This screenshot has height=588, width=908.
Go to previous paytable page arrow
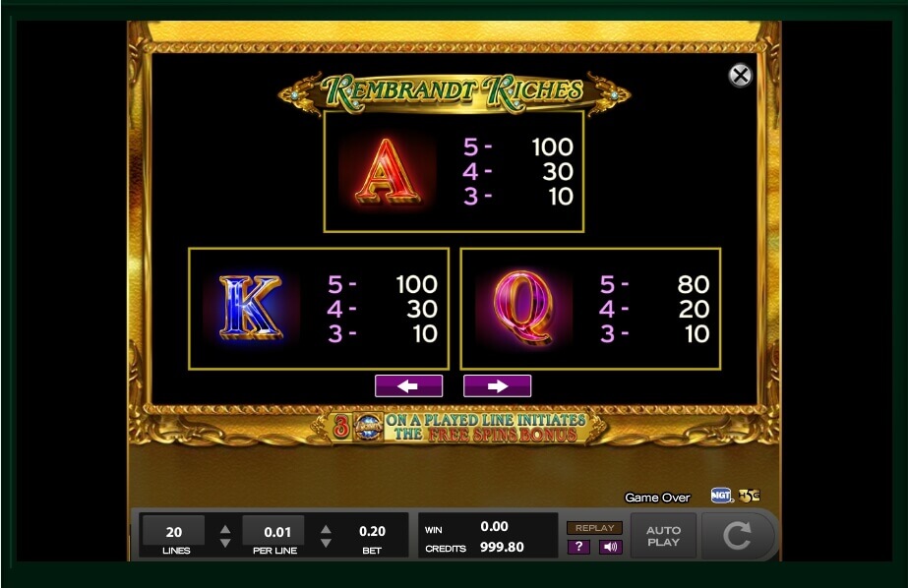pos(409,386)
